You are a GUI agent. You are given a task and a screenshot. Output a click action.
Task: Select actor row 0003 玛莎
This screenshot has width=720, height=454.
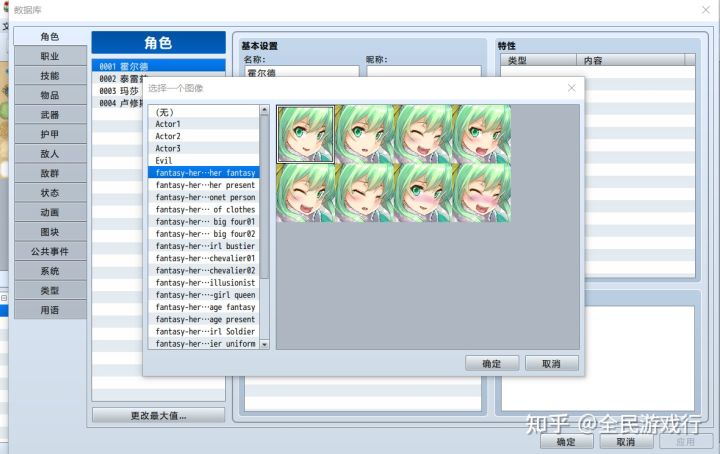pos(118,91)
